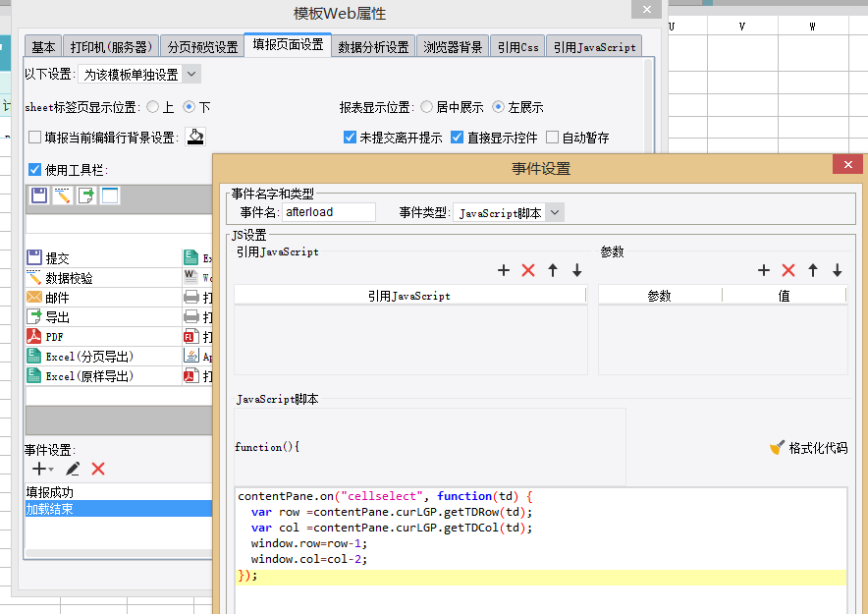Select the 邮件 toolbar button item

(x=103, y=298)
